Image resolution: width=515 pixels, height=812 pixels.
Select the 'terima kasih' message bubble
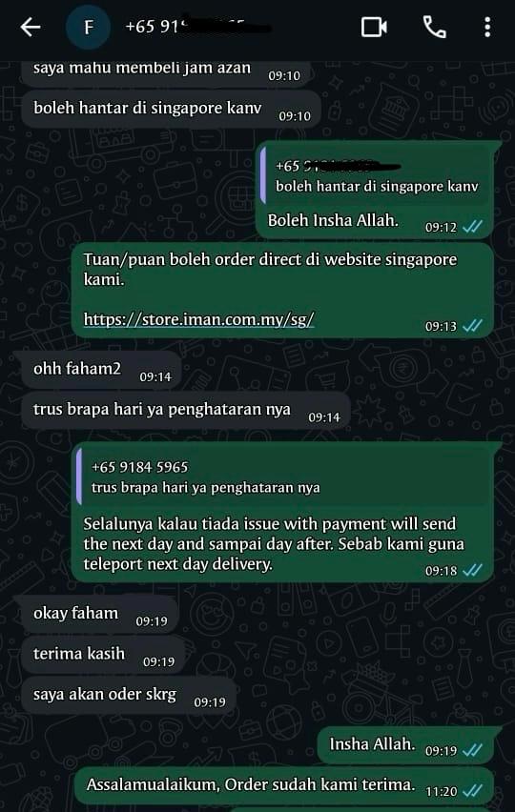point(103,654)
